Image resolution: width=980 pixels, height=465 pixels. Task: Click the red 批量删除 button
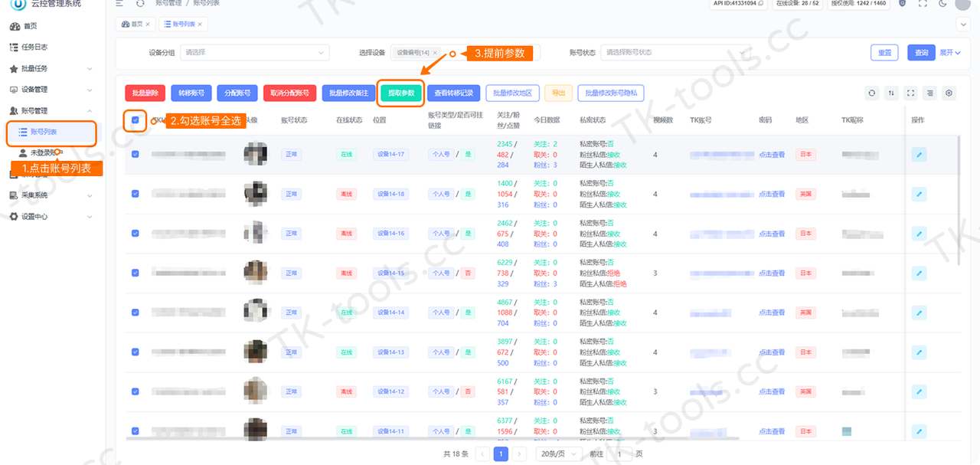click(x=145, y=93)
